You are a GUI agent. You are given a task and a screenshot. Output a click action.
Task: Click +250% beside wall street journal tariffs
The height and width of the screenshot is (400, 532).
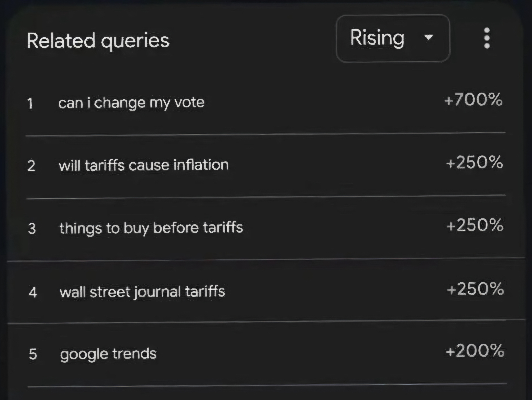[x=475, y=288]
